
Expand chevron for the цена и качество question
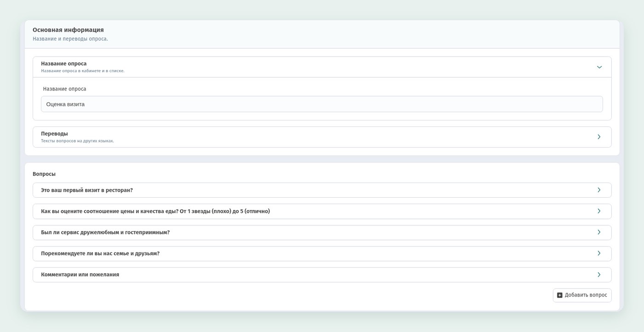(x=599, y=211)
